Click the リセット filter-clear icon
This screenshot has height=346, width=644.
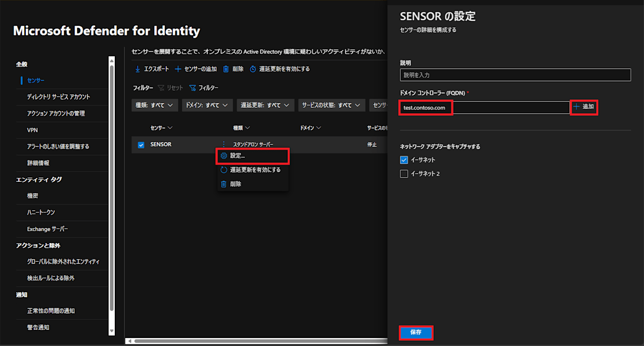pos(161,88)
